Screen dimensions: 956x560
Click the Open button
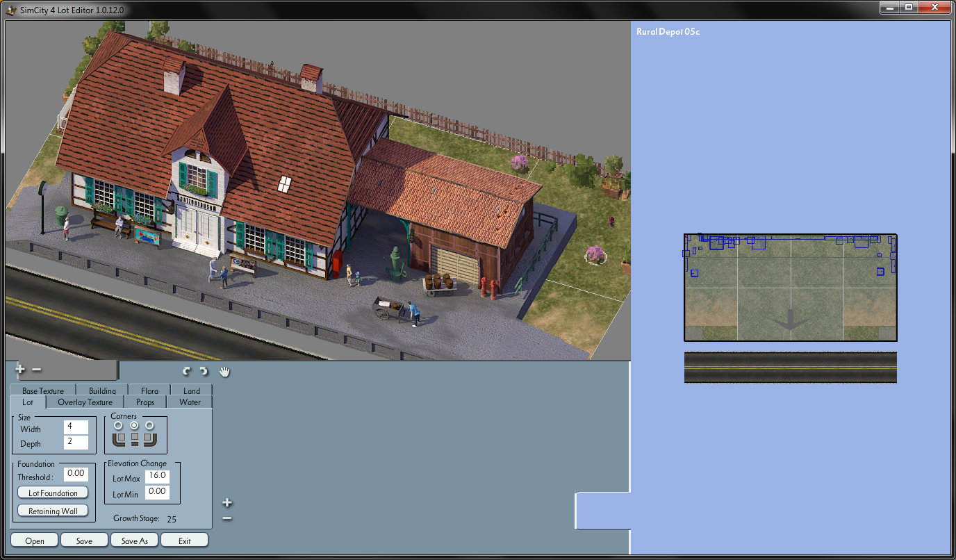[35, 541]
